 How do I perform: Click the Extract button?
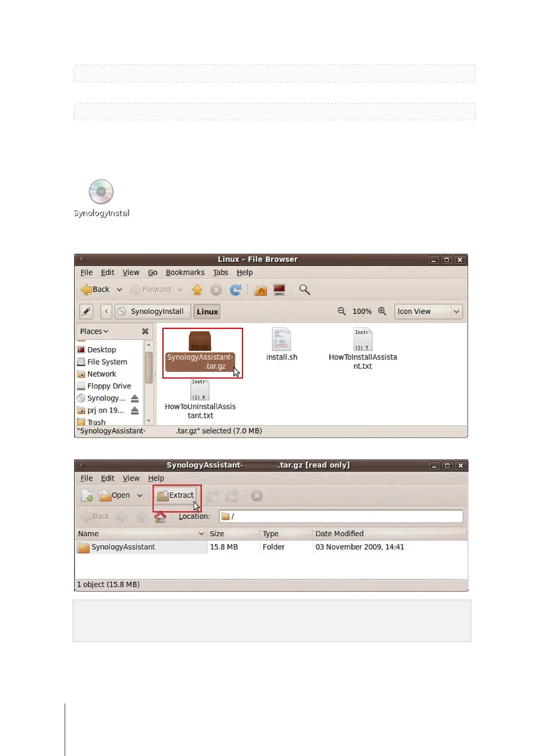pos(176,495)
